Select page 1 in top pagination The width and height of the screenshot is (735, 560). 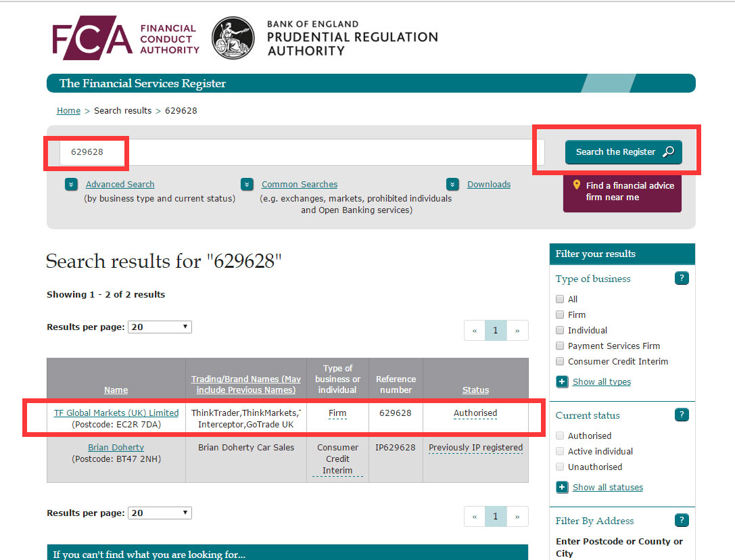pos(496,331)
